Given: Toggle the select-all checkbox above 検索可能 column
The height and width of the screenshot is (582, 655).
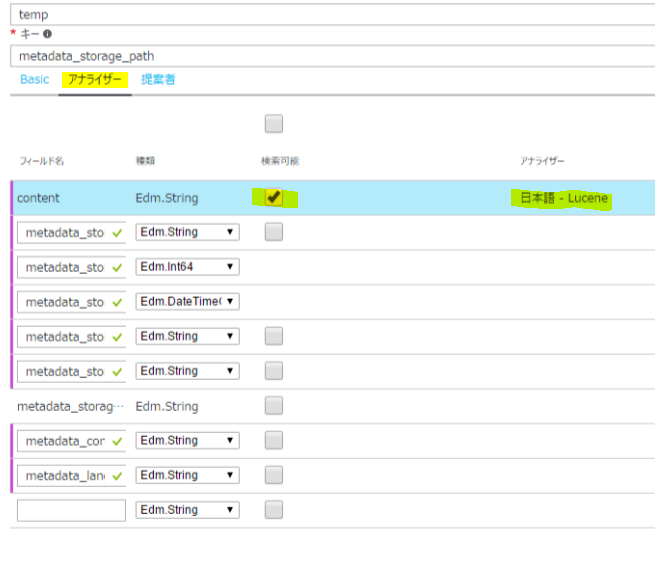Looking at the screenshot, I should 274,124.
